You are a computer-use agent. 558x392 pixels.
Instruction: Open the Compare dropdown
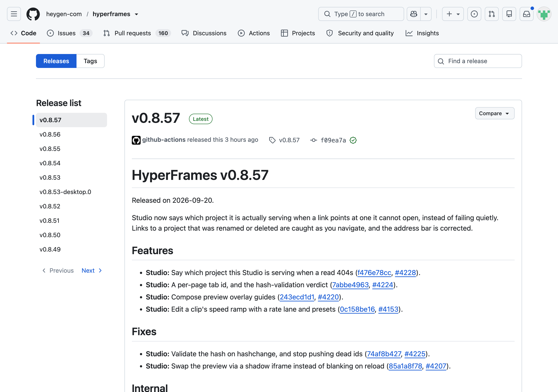point(495,113)
